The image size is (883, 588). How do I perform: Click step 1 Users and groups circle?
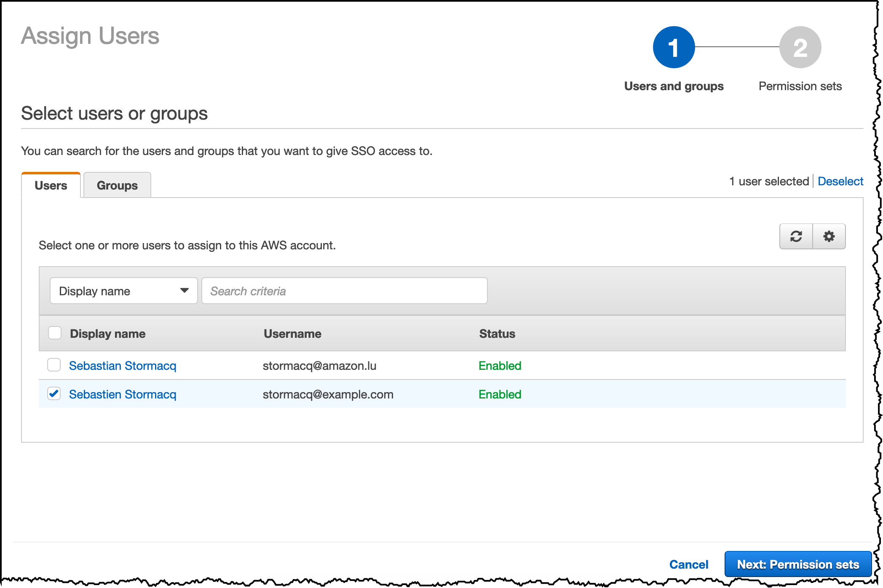point(674,47)
